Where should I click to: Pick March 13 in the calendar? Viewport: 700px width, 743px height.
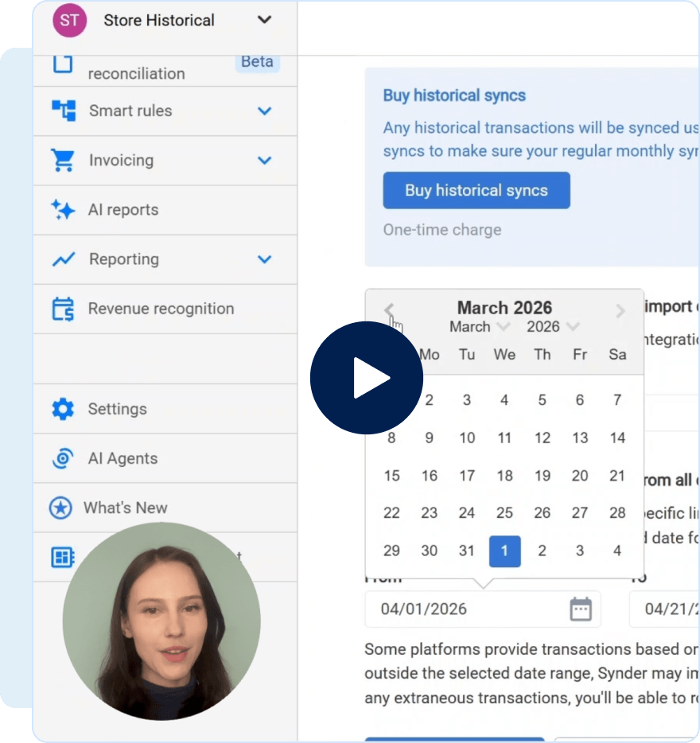580,438
